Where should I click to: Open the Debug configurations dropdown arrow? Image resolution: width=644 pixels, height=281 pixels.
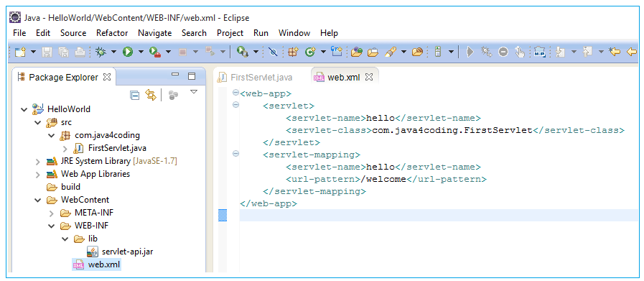click(x=113, y=52)
